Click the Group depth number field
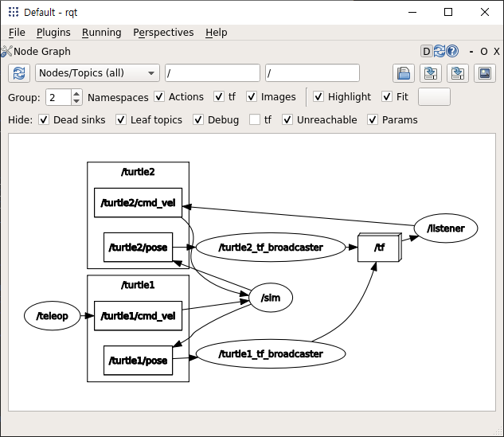The height and width of the screenshot is (437, 504). coord(59,97)
